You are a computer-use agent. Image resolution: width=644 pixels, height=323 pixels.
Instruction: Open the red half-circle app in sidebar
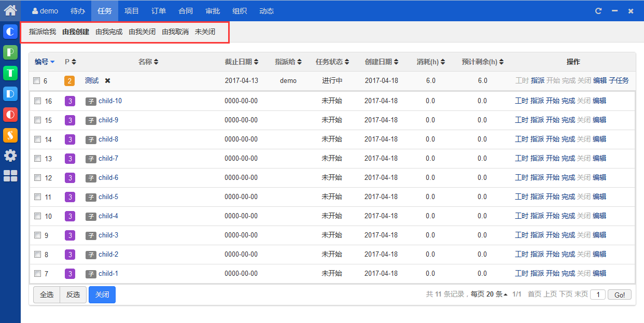pos(10,115)
